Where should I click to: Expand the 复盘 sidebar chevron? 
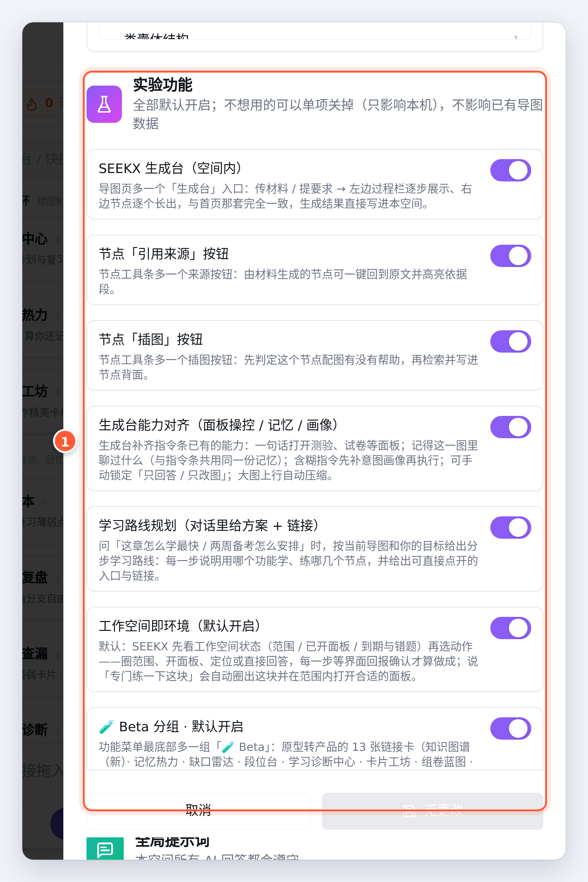[x=58, y=578]
